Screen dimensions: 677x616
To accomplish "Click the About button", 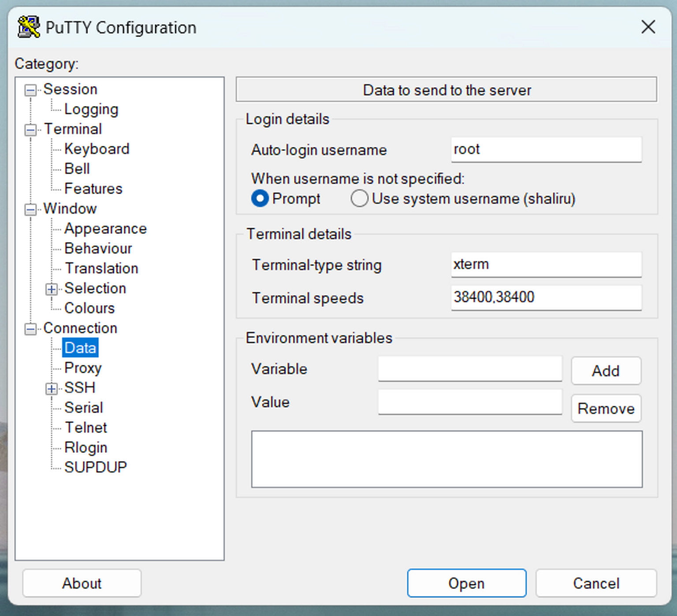I will click(x=82, y=583).
